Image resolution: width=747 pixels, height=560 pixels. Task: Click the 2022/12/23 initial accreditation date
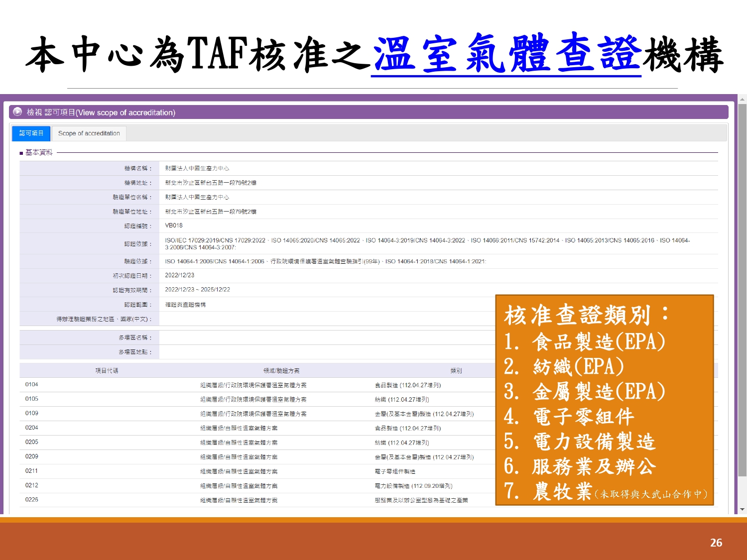180,276
